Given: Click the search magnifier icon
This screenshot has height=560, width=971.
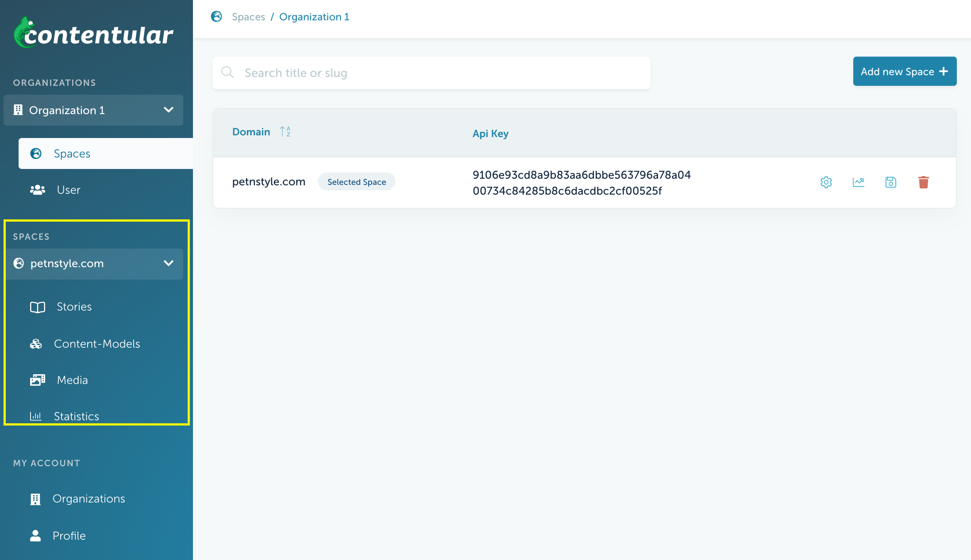Looking at the screenshot, I should point(227,73).
